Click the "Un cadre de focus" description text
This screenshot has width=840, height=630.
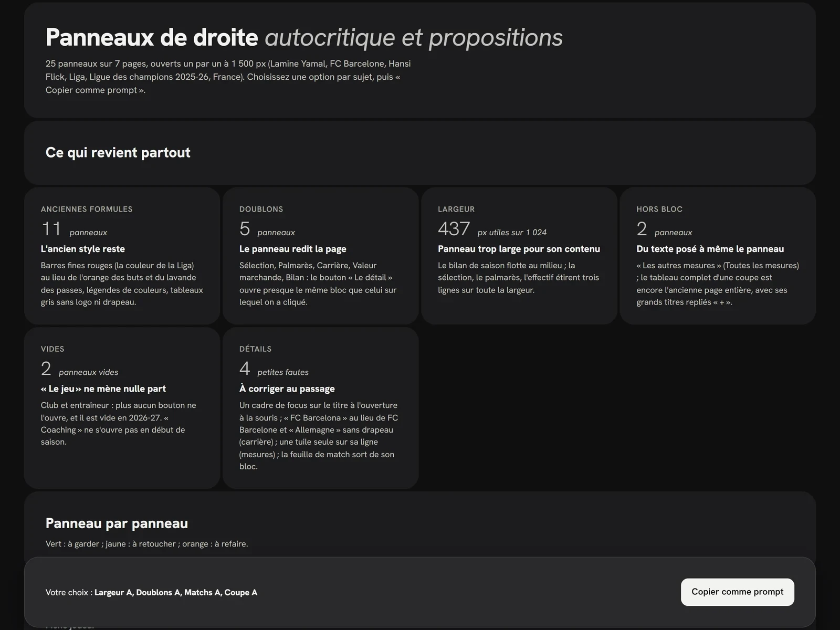click(319, 436)
